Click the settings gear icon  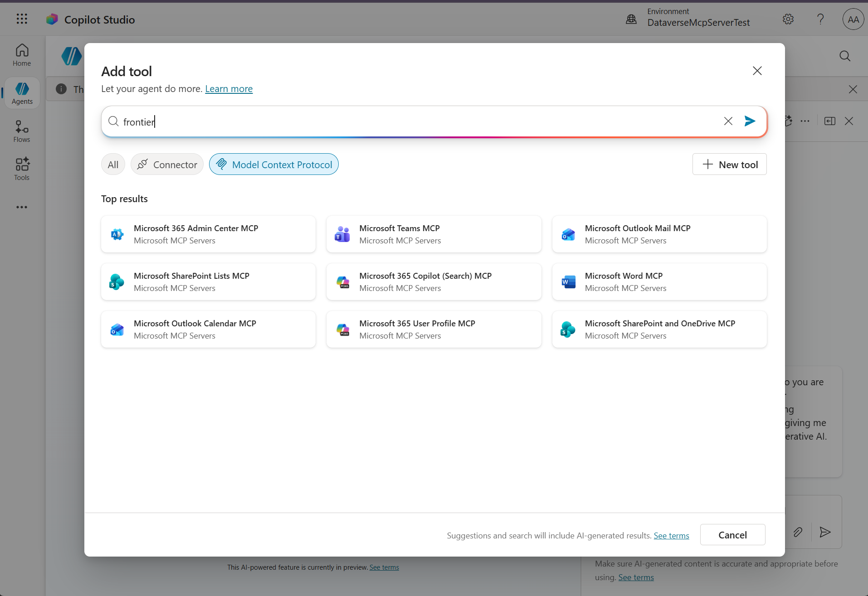788,19
